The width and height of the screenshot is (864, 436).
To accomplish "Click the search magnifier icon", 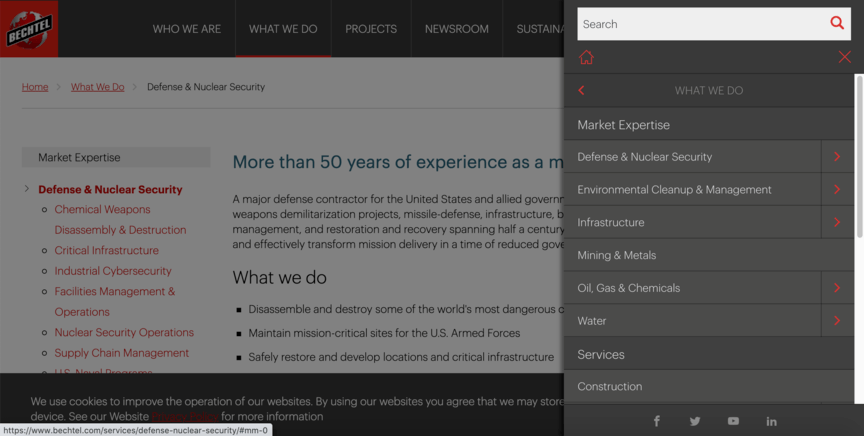I will (837, 23).
